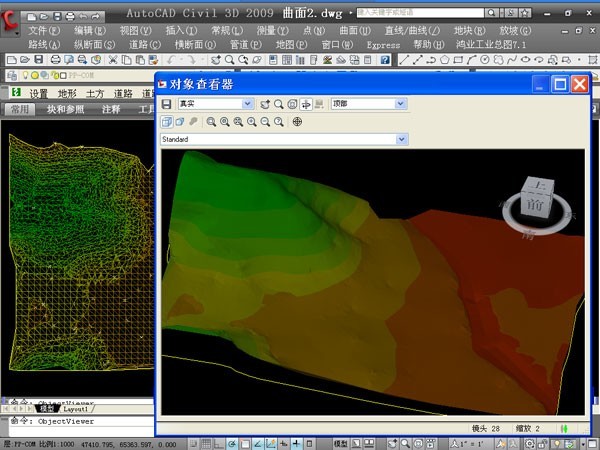Viewport: 600px width, 450px height.
Task: Toggle the 模型 button in the status bar
Action: [x=341, y=442]
